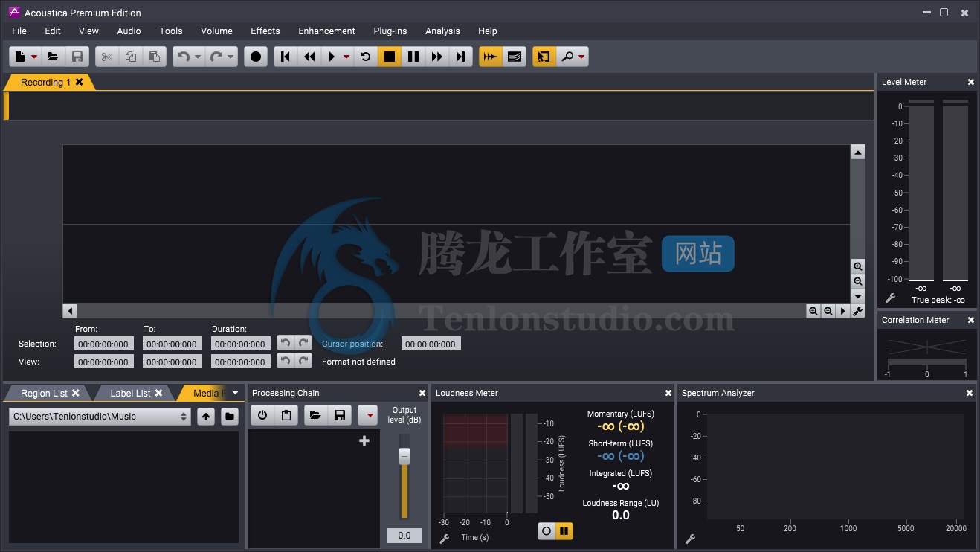Viewport: 980px width, 552px height.
Task: Switch to the Region List tab
Action: coord(44,393)
